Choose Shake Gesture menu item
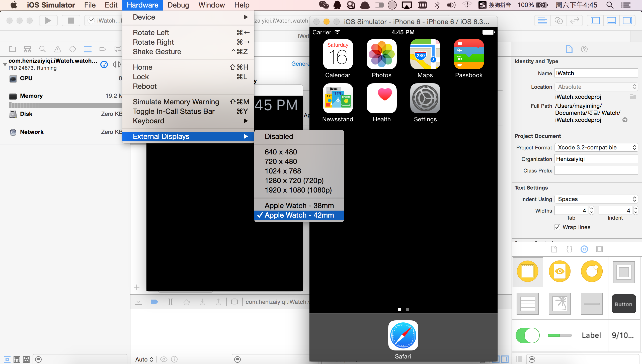Viewport: 642px width, 364px height. 188,52
